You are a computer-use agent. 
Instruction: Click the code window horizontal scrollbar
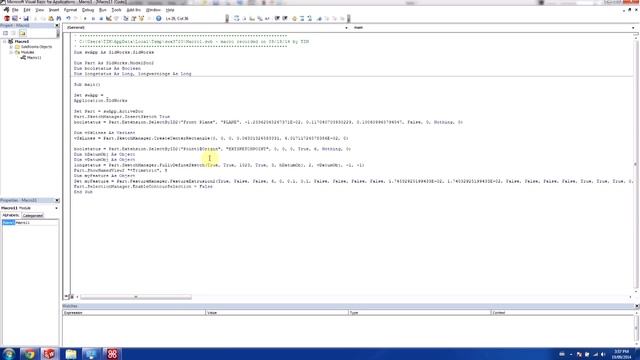tap(136, 297)
